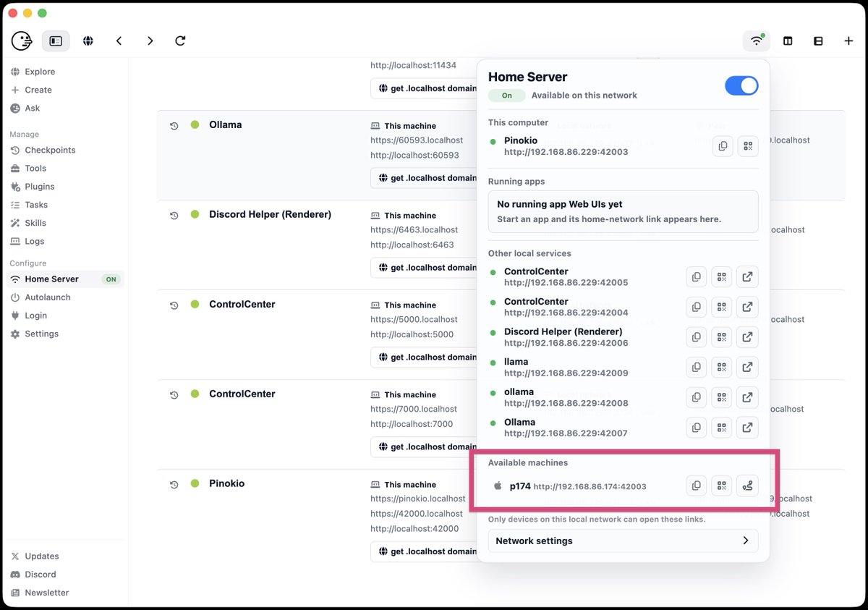Copy the lowercase ollama 42008 link
The height and width of the screenshot is (610, 868).
697,397
